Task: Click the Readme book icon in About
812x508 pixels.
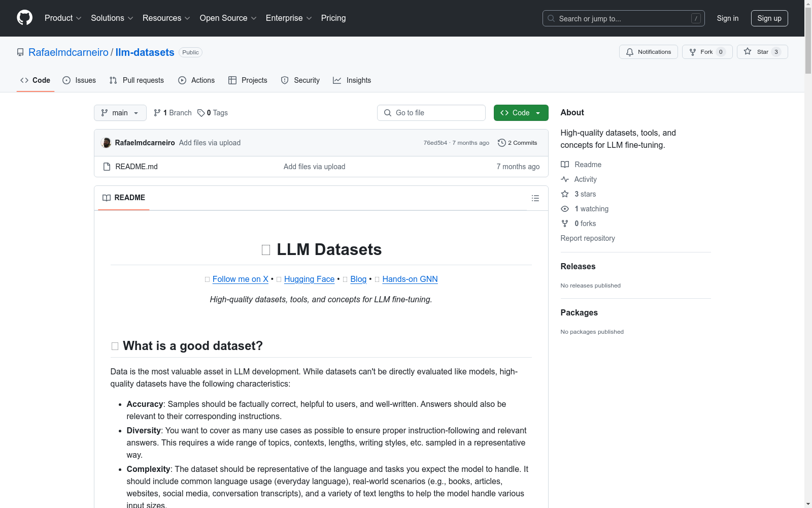Action: click(x=565, y=165)
